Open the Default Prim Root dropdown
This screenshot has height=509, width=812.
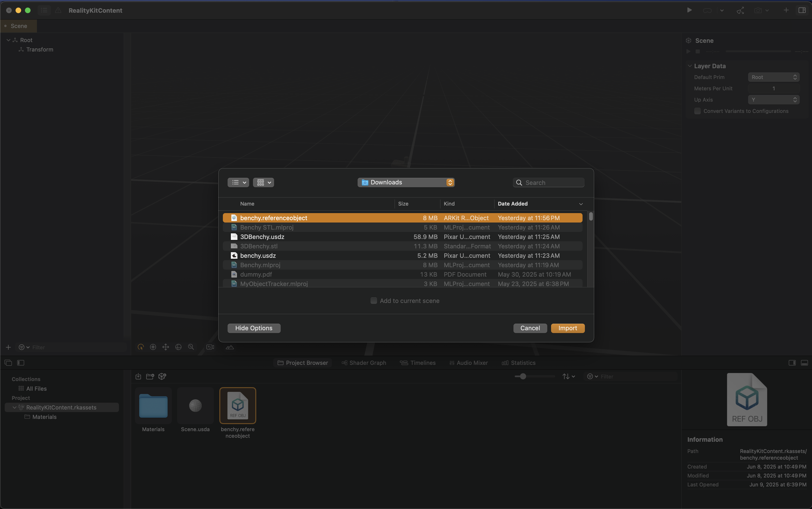(774, 77)
